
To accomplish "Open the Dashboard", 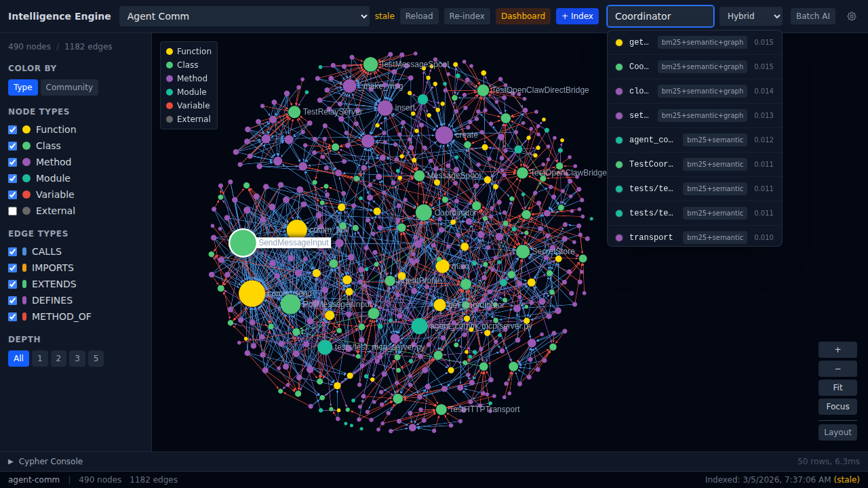I will (x=523, y=16).
